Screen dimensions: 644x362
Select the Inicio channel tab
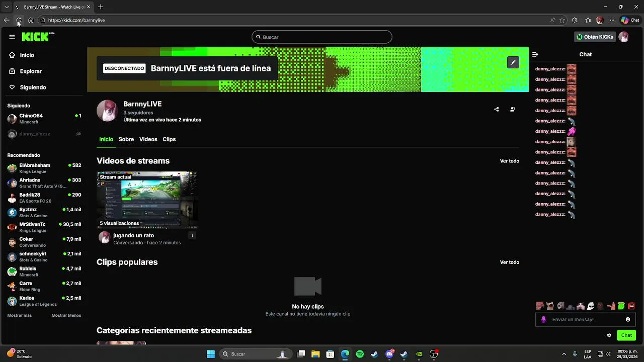click(106, 139)
